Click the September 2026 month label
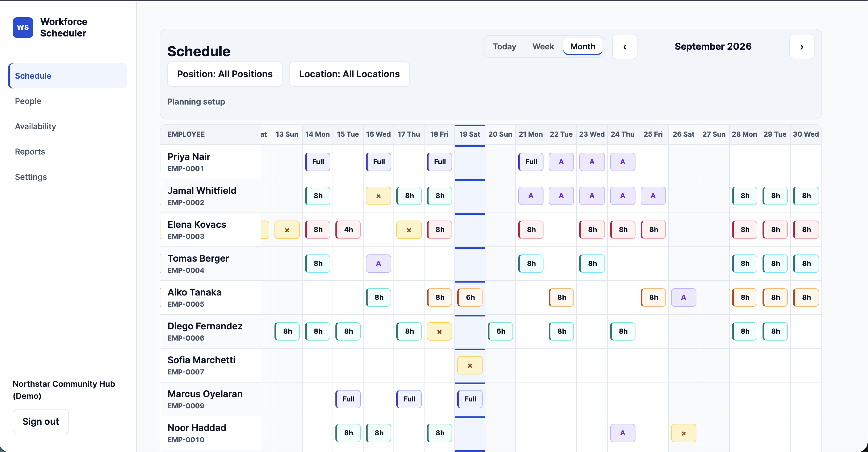This screenshot has width=868, height=452. coord(713,47)
